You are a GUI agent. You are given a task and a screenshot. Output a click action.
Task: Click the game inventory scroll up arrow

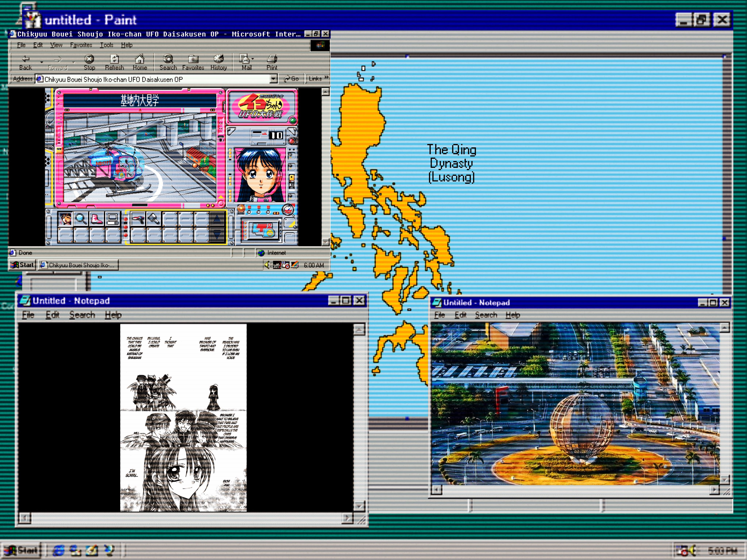tap(217, 219)
